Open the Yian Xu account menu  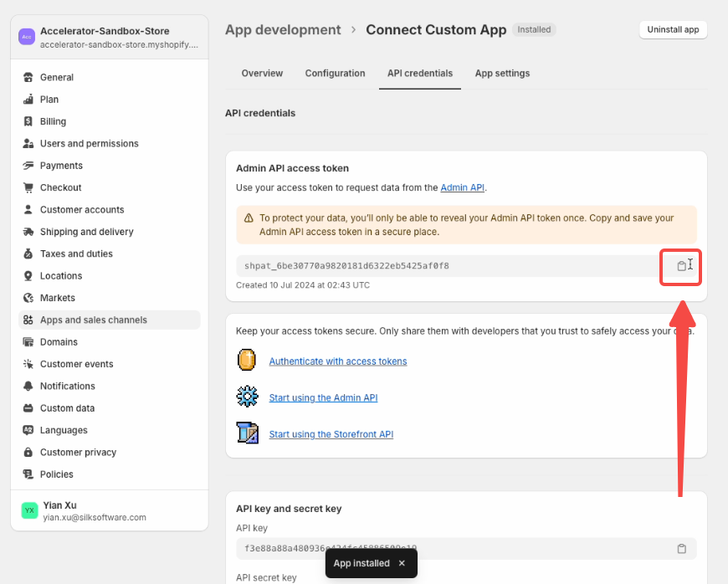point(110,510)
